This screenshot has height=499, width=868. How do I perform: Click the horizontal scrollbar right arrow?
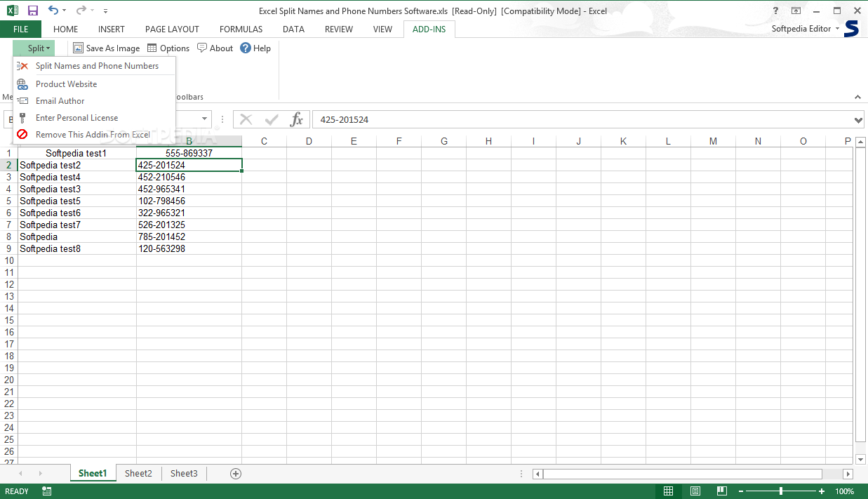tap(848, 474)
